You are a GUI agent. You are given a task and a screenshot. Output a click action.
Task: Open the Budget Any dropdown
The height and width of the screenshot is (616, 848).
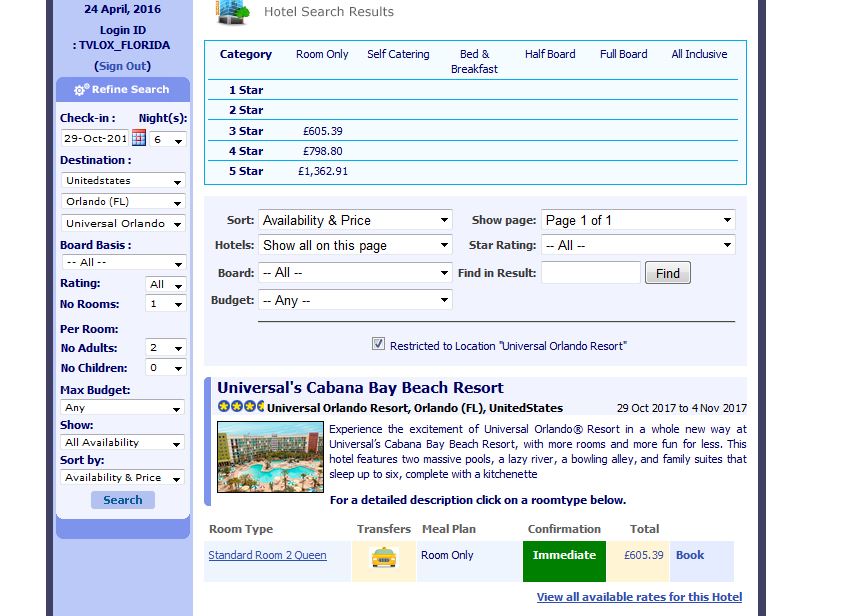tap(355, 300)
